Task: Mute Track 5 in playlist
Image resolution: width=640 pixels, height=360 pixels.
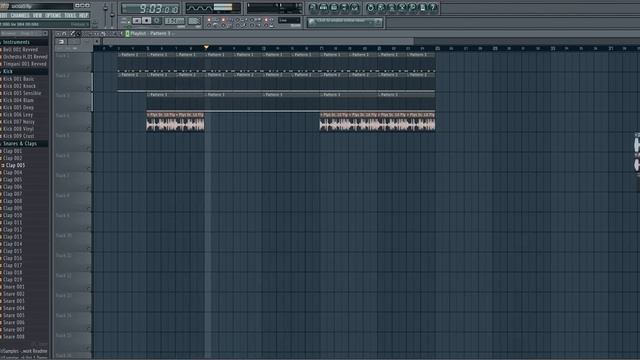Action: point(89,149)
